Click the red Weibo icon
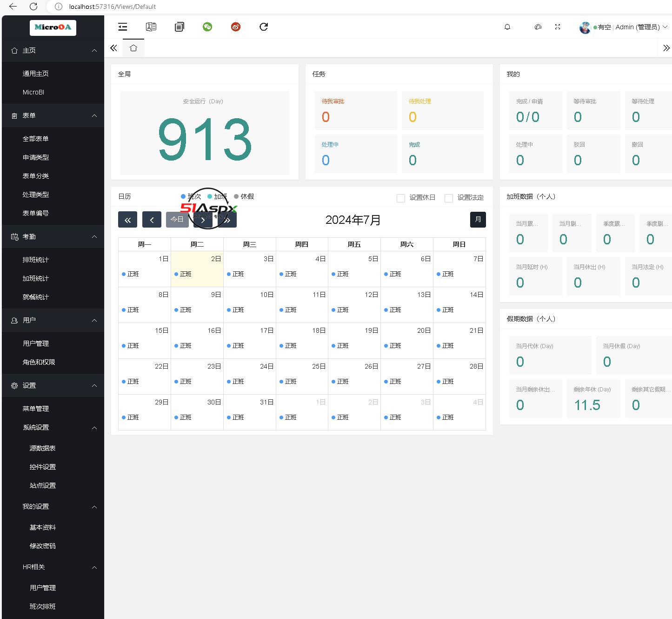 236,27
